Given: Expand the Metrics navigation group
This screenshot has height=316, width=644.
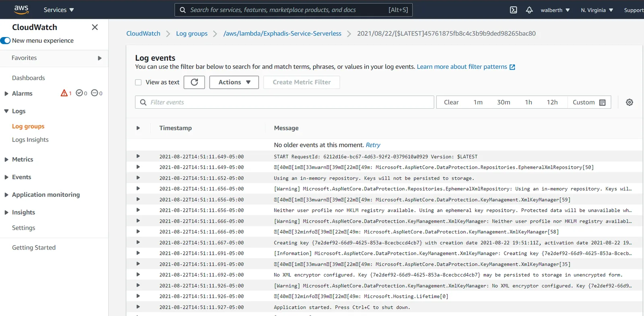Looking at the screenshot, I should [x=6, y=159].
